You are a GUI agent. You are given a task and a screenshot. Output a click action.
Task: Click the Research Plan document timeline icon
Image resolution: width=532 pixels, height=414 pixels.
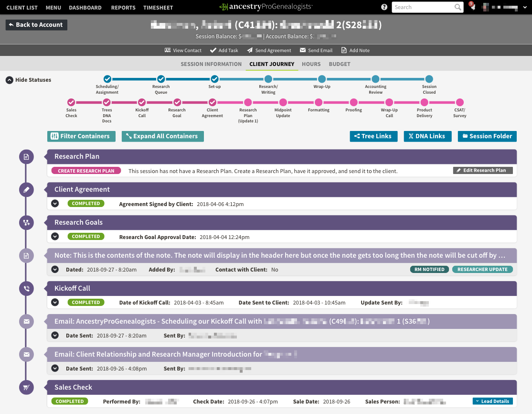[26, 157]
